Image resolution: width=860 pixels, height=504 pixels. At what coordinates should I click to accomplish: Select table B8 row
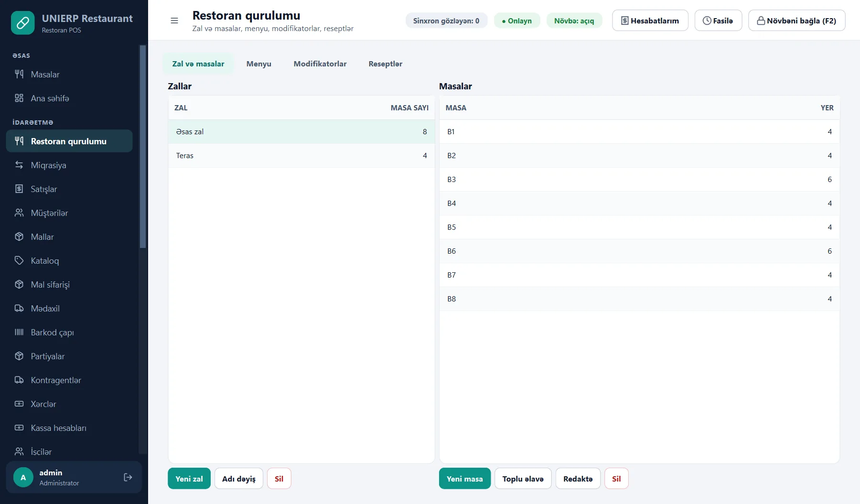tap(639, 299)
